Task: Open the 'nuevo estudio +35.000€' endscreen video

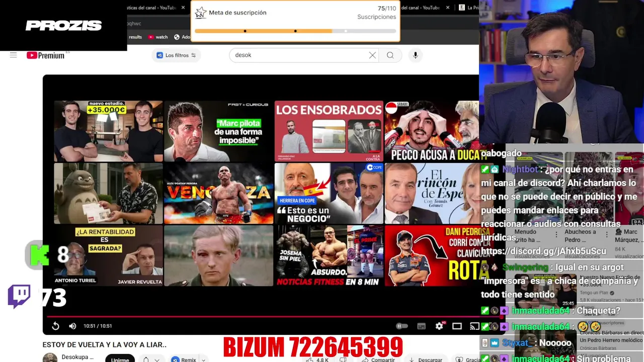Action: tap(108, 131)
